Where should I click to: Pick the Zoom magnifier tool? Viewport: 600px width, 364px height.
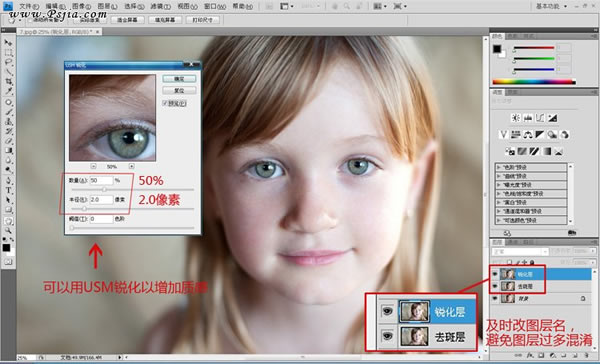[x=8, y=230]
